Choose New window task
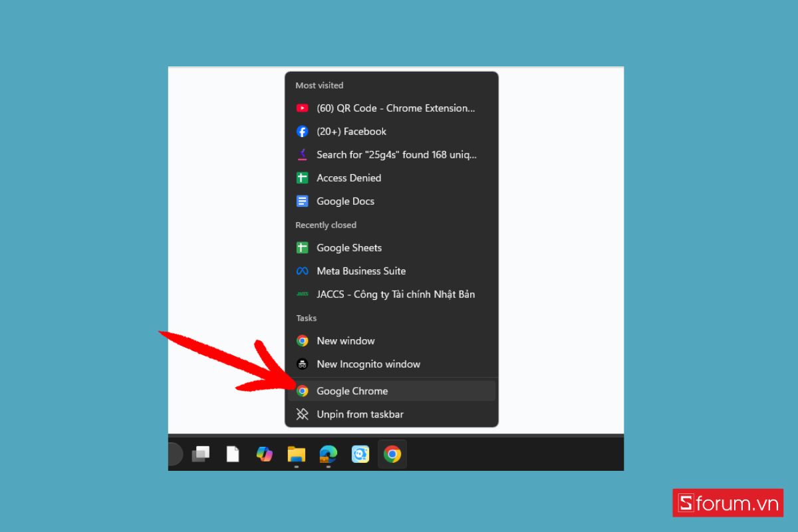This screenshot has width=798, height=532. tap(391, 340)
